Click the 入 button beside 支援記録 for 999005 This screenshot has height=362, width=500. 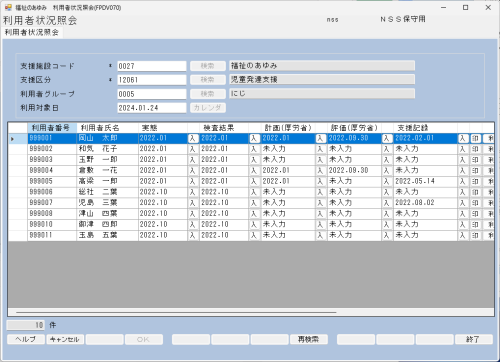pos(463,181)
